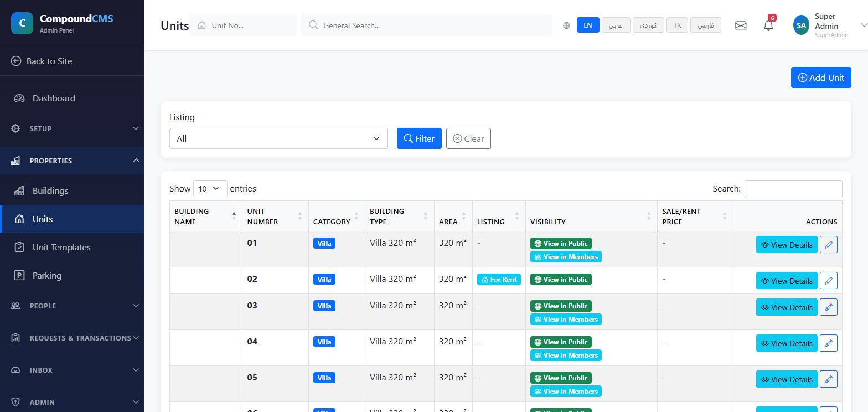The width and height of the screenshot is (868, 412).
Task: Switch language to TR
Action: tap(678, 25)
